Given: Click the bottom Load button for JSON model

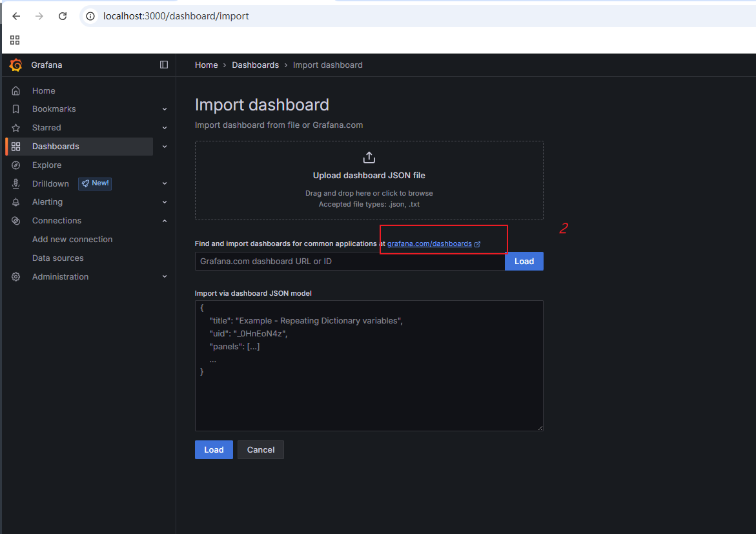Looking at the screenshot, I should (214, 449).
